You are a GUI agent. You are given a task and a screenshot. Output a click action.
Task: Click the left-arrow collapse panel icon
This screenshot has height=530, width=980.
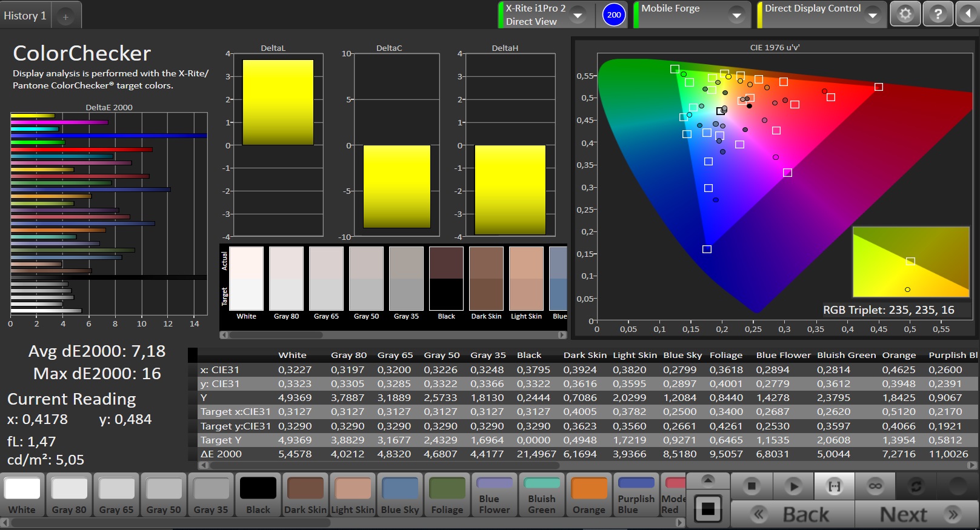click(968, 14)
